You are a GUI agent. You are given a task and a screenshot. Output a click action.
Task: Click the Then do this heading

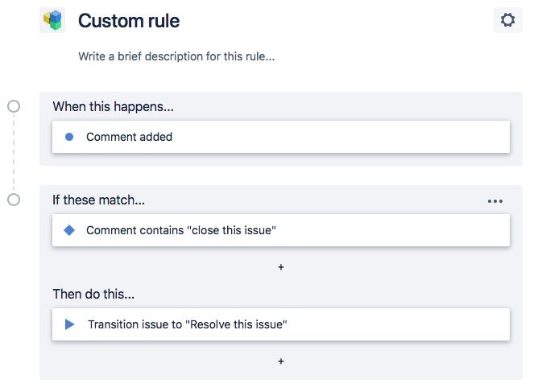(x=93, y=294)
